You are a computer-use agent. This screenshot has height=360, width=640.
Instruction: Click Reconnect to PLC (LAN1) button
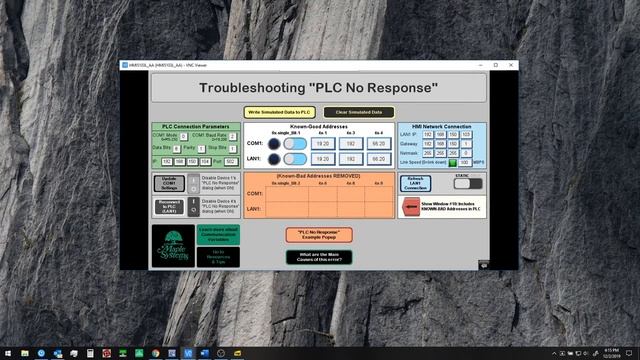click(169, 207)
